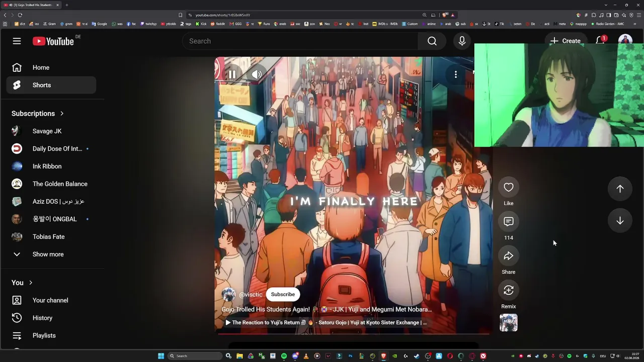Open a new browser tab
The height and width of the screenshot is (362, 644).
(x=66, y=5)
